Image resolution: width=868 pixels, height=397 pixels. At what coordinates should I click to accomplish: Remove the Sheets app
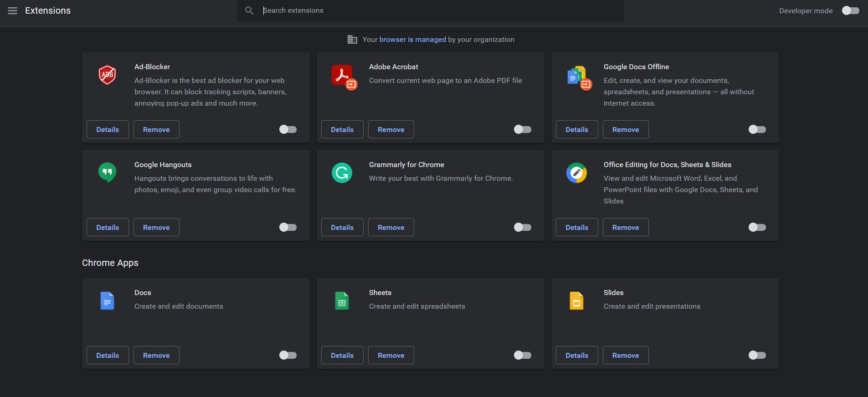click(391, 355)
